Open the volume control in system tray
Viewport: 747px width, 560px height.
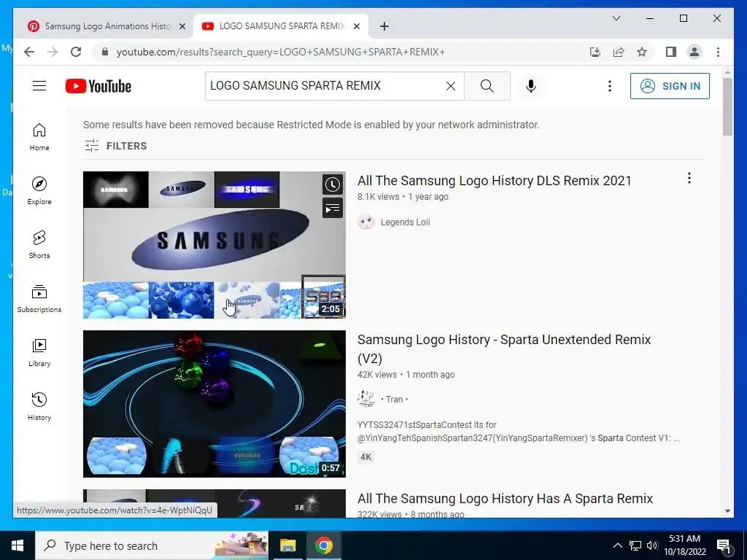pyautogui.click(x=652, y=545)
